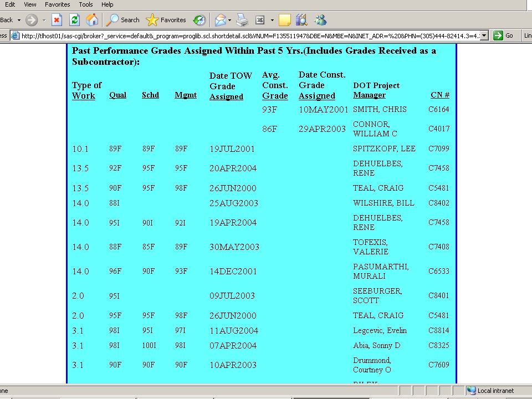This screenshot has width=532, height=399.
Task: Click the yellow note Discuss icon
Action: point(285,20)
